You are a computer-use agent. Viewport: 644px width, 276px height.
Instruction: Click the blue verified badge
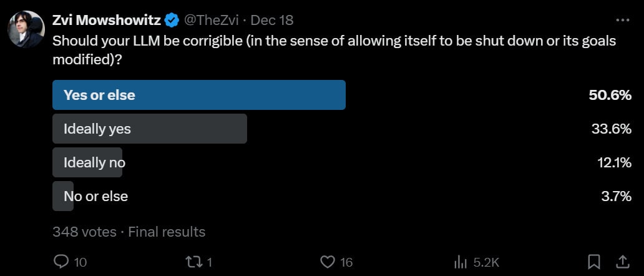coord(172,21)
